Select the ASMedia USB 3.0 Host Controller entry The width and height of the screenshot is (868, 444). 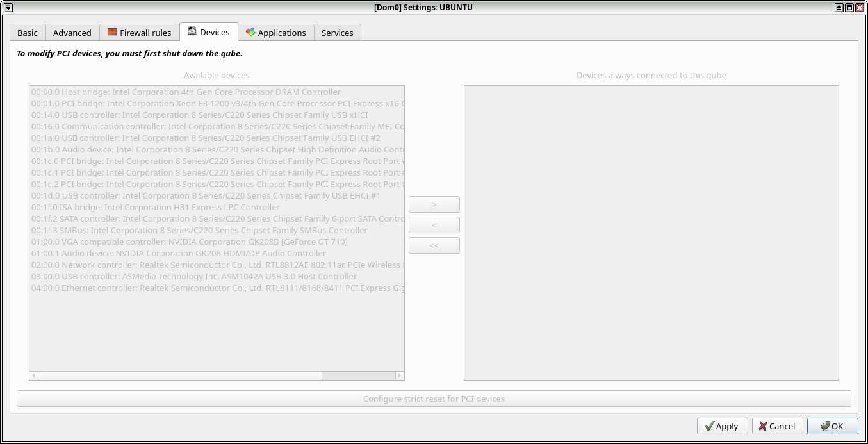(x=194, y=277)
